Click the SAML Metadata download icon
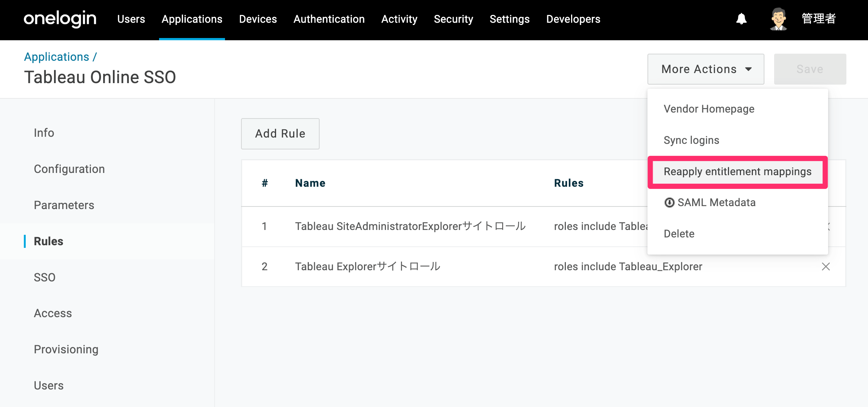This screenshot has height=407, width=868. click(x=669, y=202)
